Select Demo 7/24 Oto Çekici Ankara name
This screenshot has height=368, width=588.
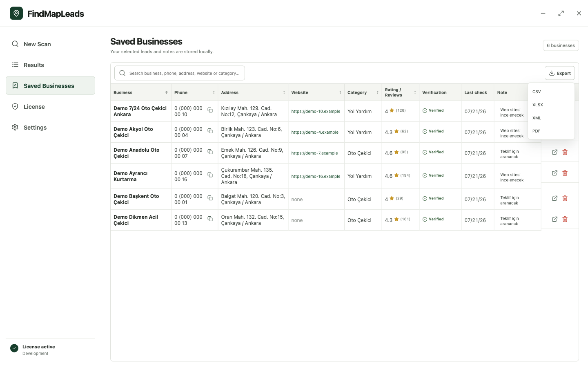click(140, 111)
